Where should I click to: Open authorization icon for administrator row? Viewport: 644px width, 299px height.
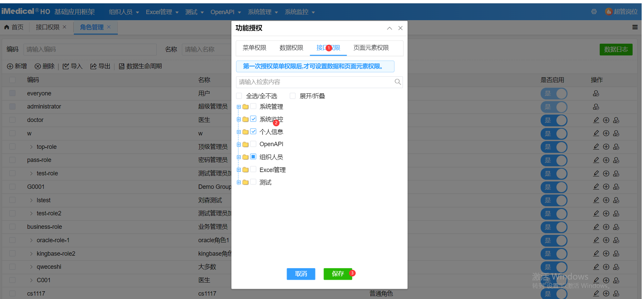point(596,107)
